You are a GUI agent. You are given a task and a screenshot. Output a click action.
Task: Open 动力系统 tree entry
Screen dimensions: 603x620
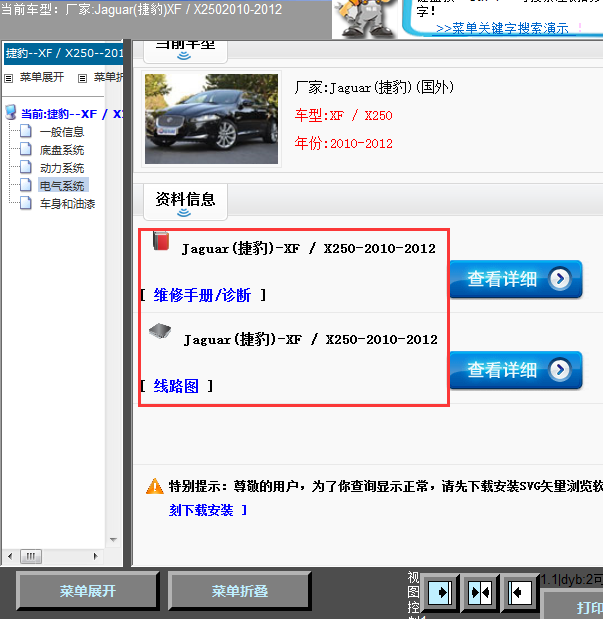(x=62, y=168)
